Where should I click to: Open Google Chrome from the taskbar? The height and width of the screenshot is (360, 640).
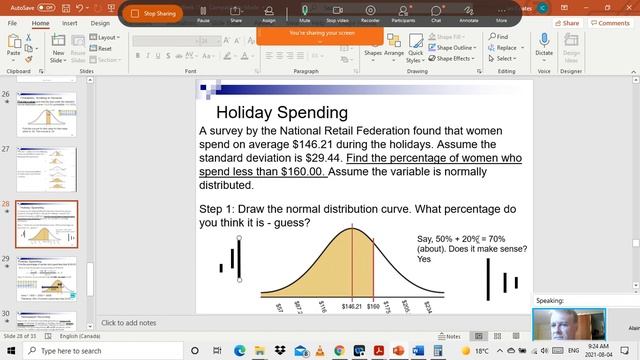[339, 351]
